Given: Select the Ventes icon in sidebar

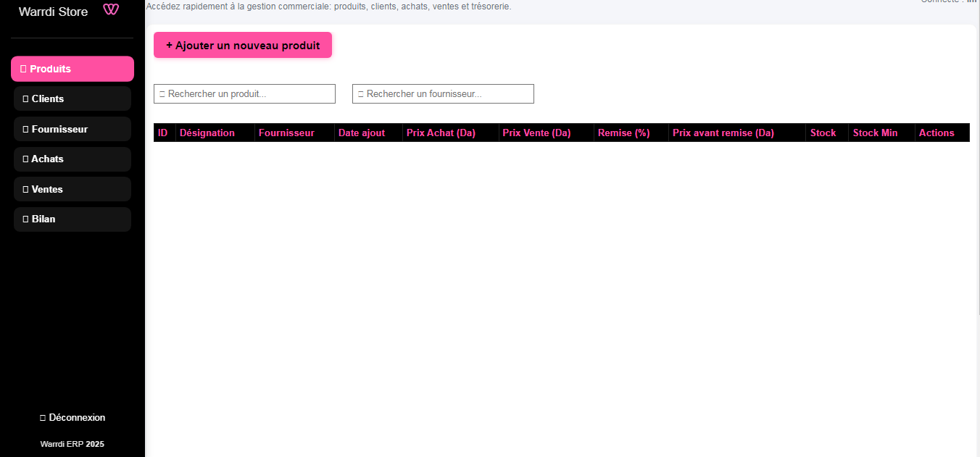Looking at the screenshot, I should coord(25,188).
